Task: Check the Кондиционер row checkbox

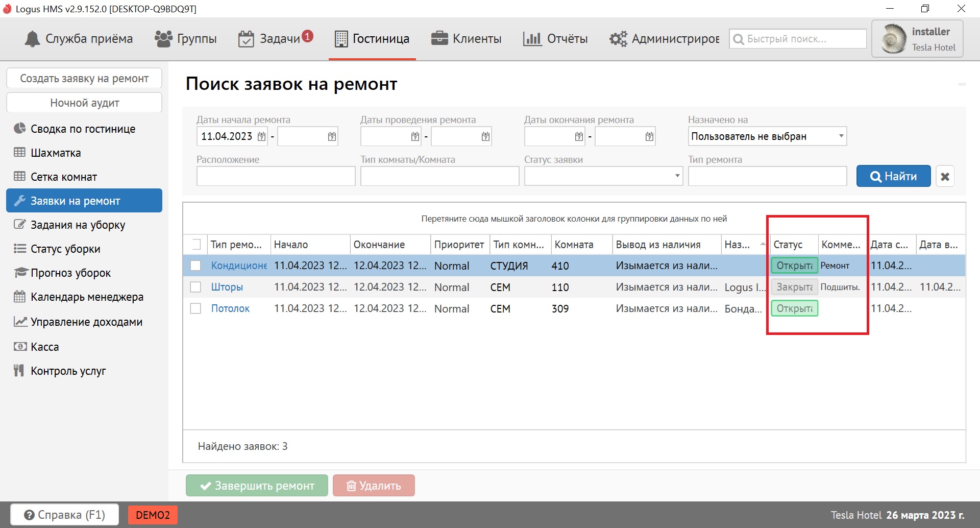Action: pos(195,266)
